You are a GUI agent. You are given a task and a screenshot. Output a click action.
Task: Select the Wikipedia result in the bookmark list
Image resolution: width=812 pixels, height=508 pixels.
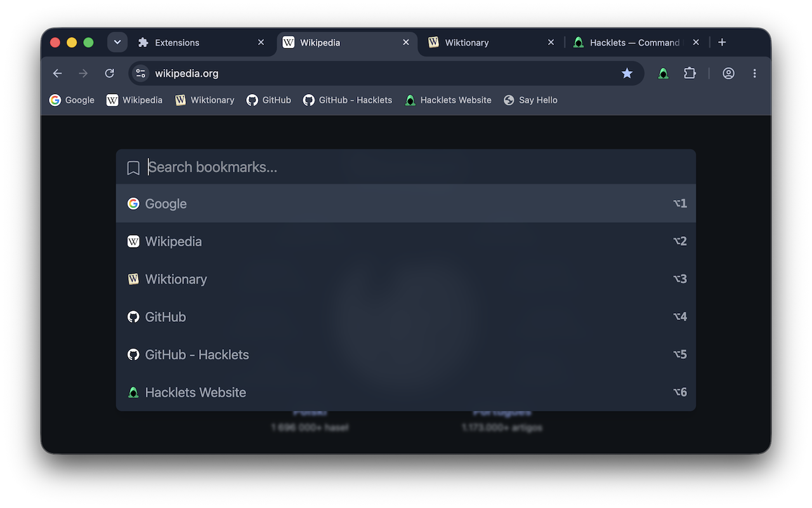pyautogui.click(x=406, y=241)
